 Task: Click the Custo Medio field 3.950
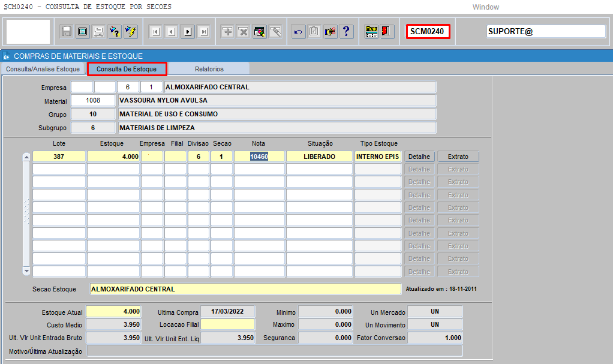click(113, 324)
